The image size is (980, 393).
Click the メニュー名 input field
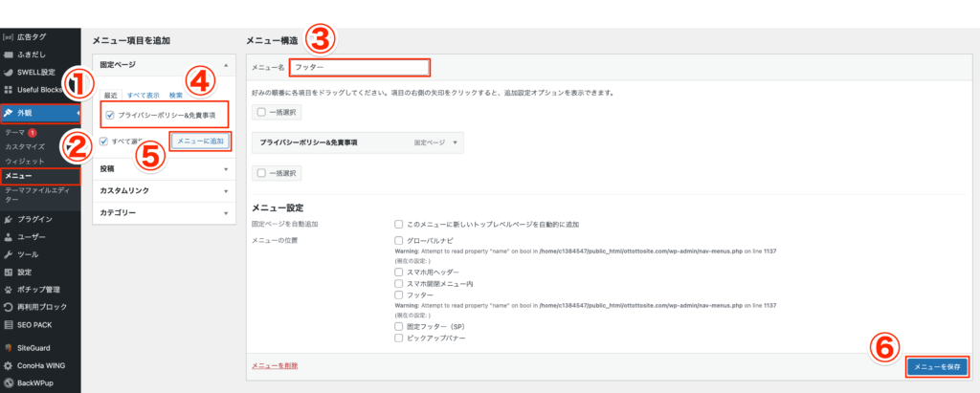tap(359, 67)
